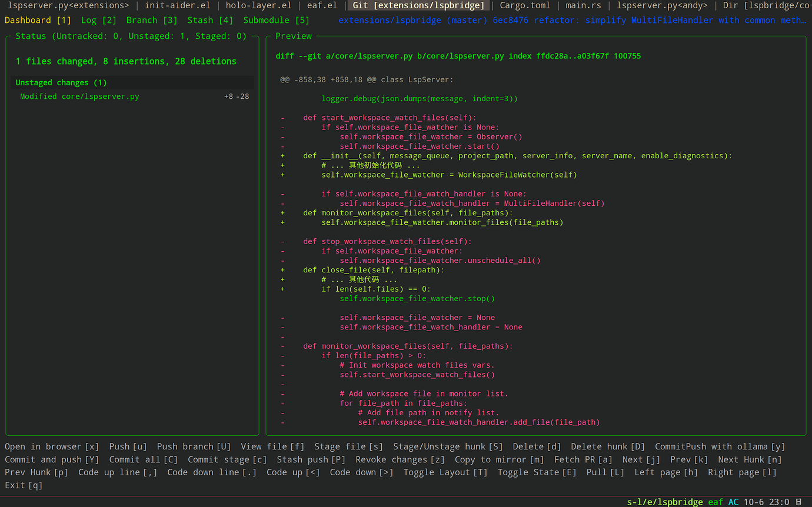Pull from remote with Pull [L]
812x507 pixels.
pos(605,472)
